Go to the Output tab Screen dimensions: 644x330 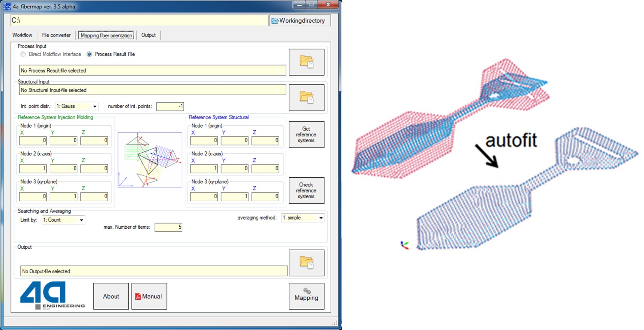[x=148, y=35]
